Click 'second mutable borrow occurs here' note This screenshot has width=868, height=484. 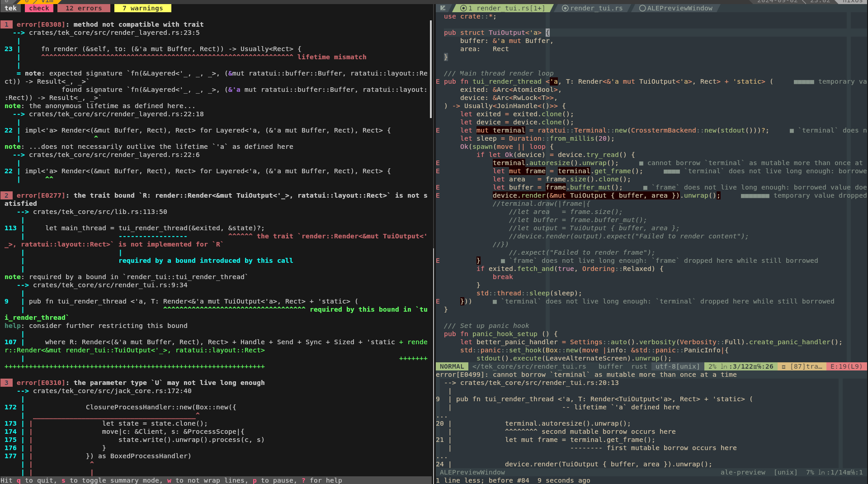tap(609, 432)
